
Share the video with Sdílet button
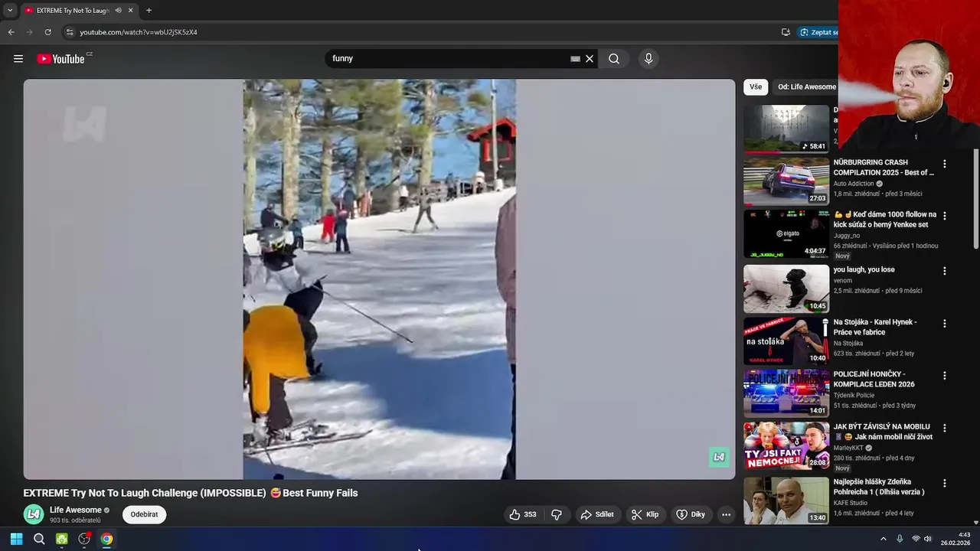click(597, 514)
